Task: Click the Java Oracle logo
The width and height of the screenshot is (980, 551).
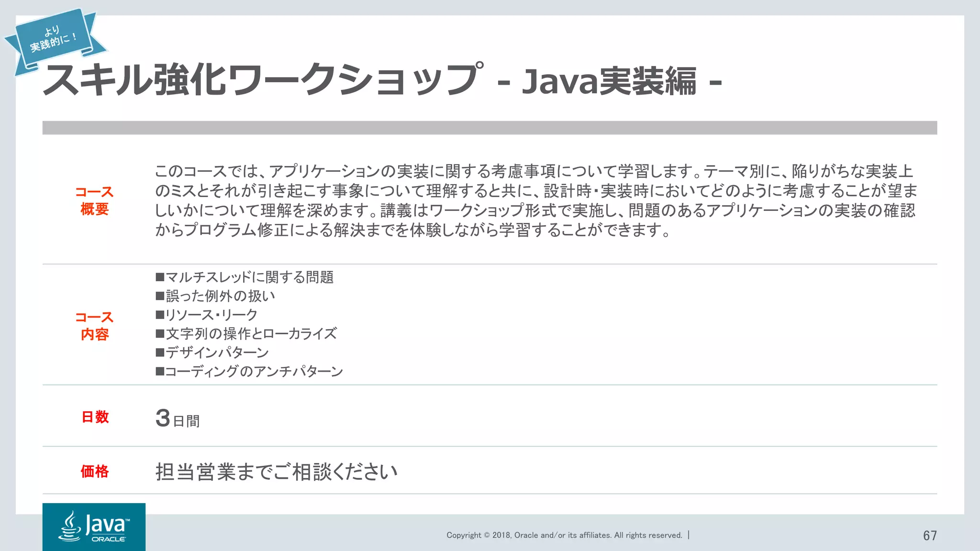Action: click(94, 527)
